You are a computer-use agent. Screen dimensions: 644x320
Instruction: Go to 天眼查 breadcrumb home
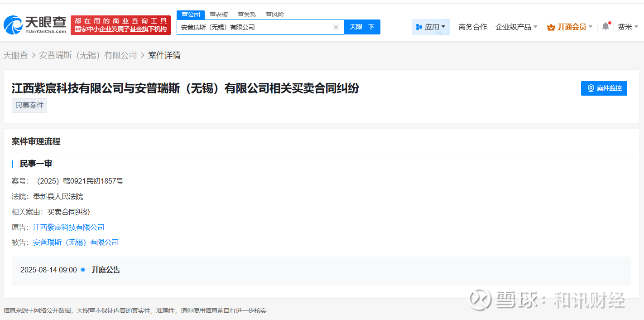[16, 55]
